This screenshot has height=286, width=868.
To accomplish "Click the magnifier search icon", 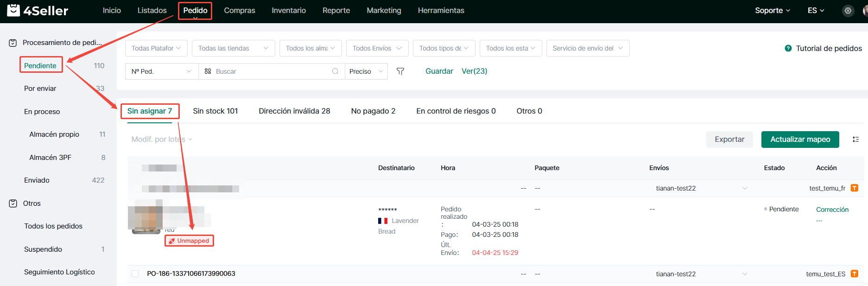I will [x=335, y=71].
